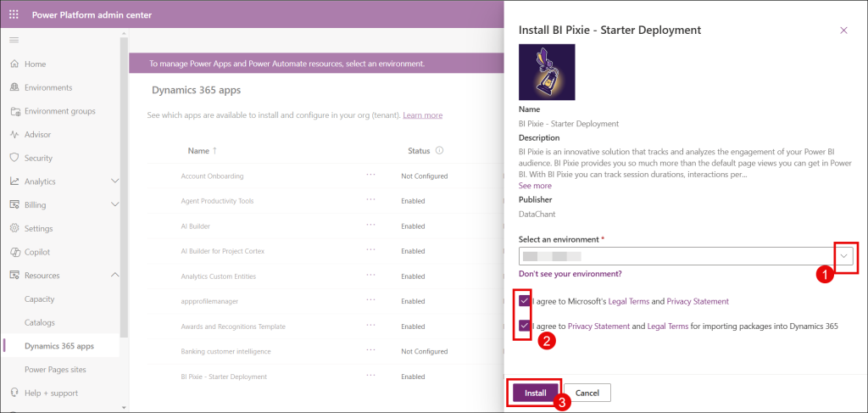Open more options for AI Builder row
Screen dimensions: 868x413
(370, 226)
